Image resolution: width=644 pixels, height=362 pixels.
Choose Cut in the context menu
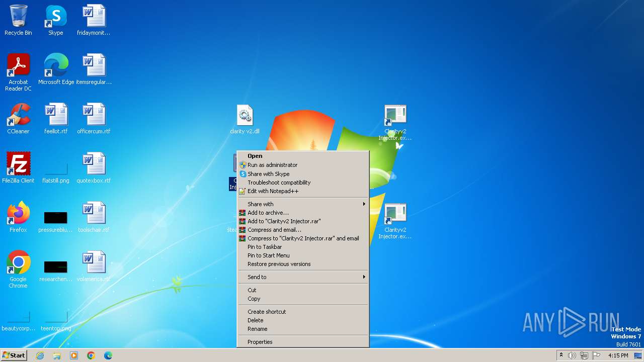click(x=303, y=290)
